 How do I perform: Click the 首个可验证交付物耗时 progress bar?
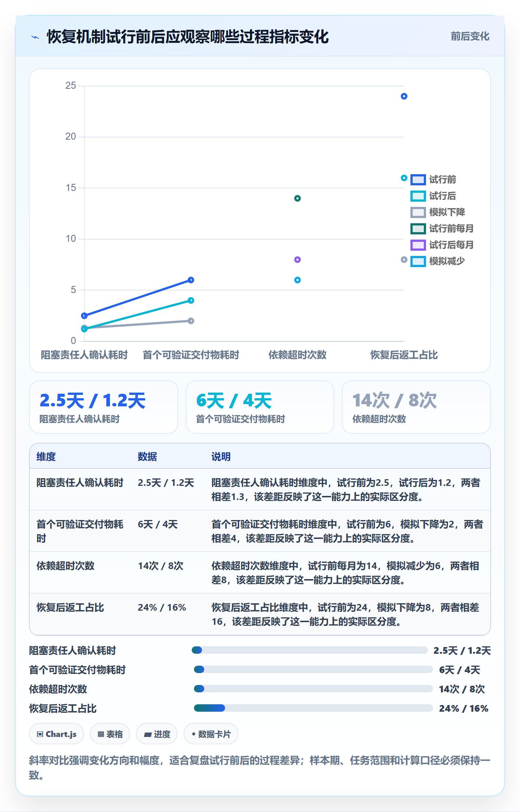point(313,669)
